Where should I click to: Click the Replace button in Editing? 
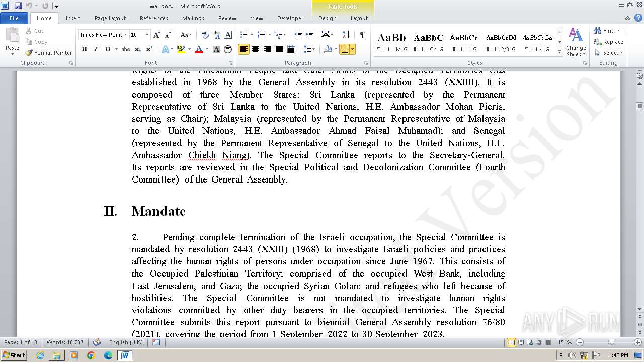click(609, 42)
